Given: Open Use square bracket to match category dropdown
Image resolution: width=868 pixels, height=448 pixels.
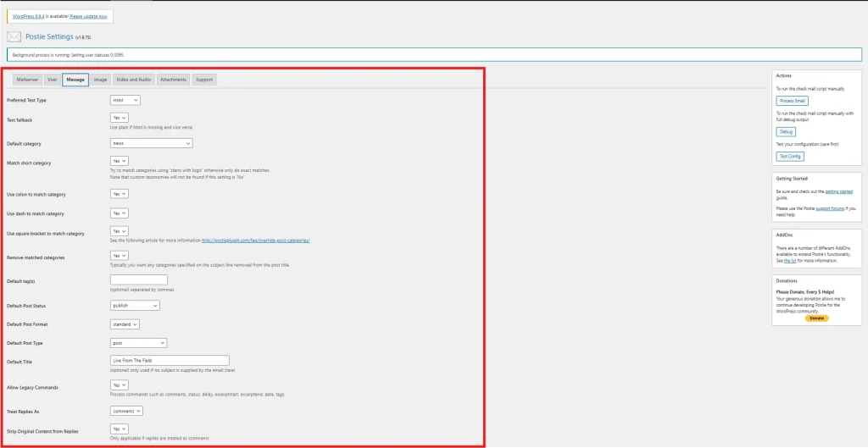Looking at the screenshot, I should click(x=120, y=230).
